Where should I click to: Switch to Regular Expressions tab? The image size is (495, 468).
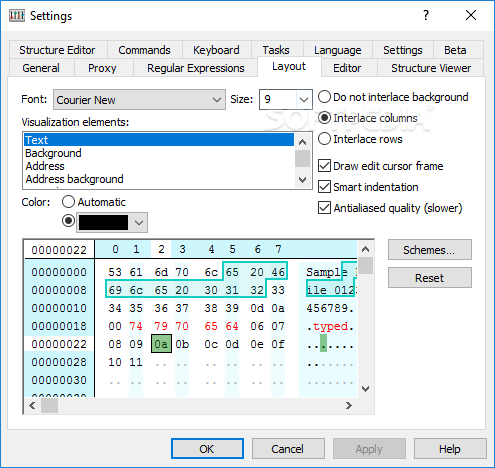pyautogui.click(x=196, y=68)
